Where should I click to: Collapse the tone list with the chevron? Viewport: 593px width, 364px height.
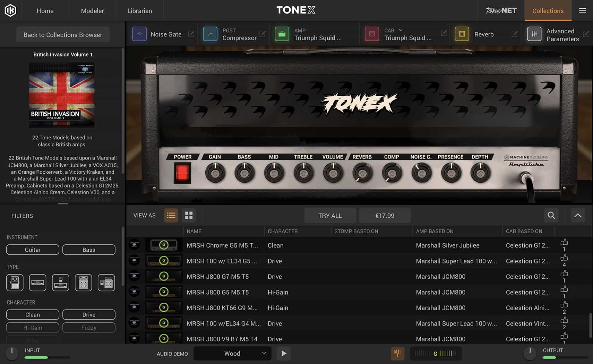pyautogui.click(x=578, y=215)
